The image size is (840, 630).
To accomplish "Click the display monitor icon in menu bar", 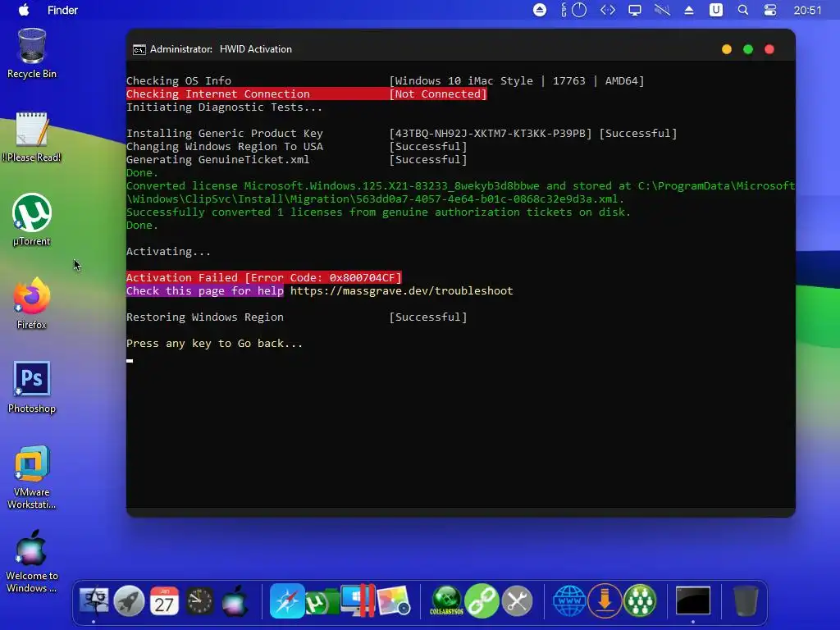I will coord(635,10).
